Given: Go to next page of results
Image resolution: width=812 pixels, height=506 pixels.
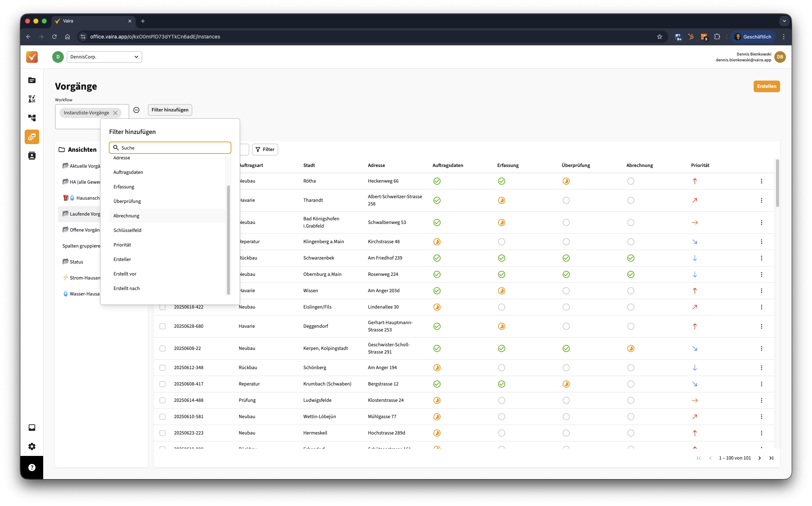Looking at the screenshot, I should tap(759, 458).
